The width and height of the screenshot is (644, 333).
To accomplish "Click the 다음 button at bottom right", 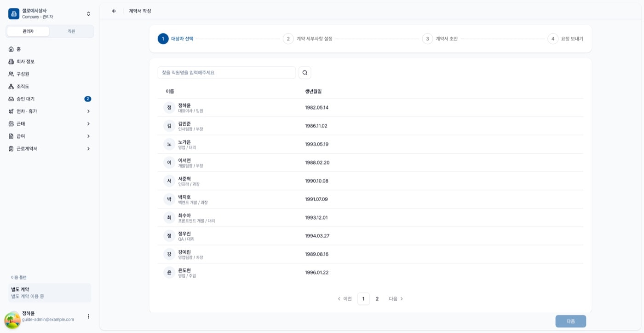I will point(570,321).
